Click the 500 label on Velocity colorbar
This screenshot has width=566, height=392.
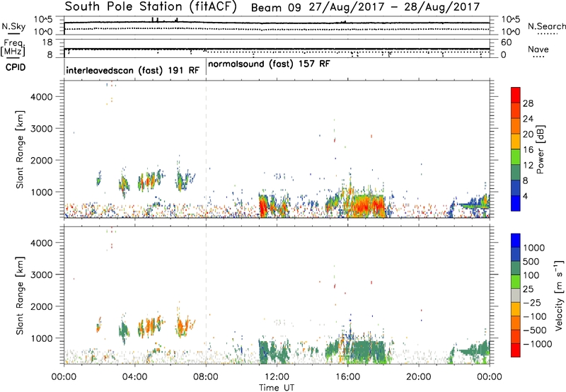531,262
